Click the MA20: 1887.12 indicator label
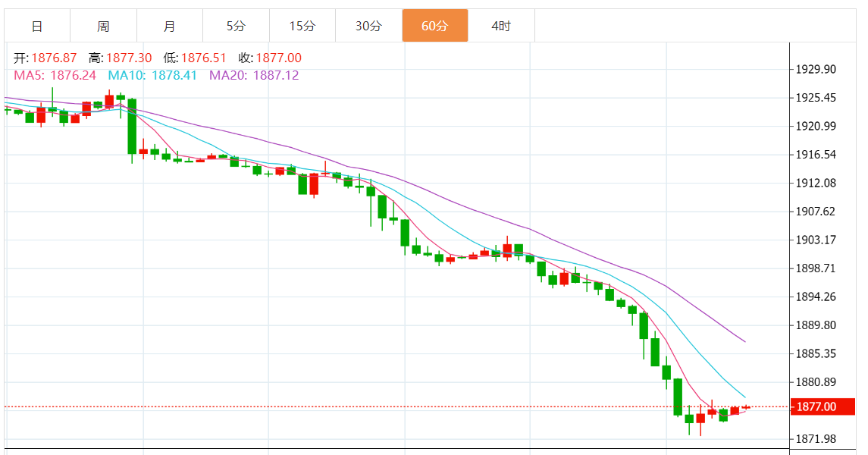 pos(254,75)
